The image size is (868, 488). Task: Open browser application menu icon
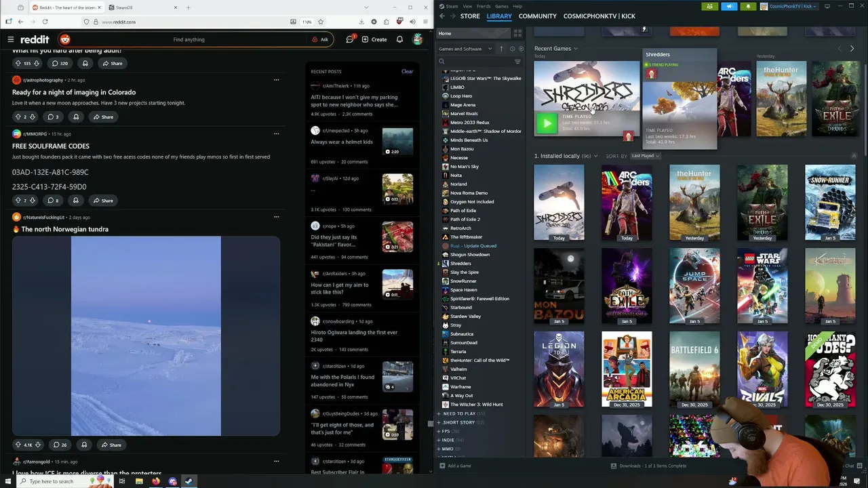point(424,22)
